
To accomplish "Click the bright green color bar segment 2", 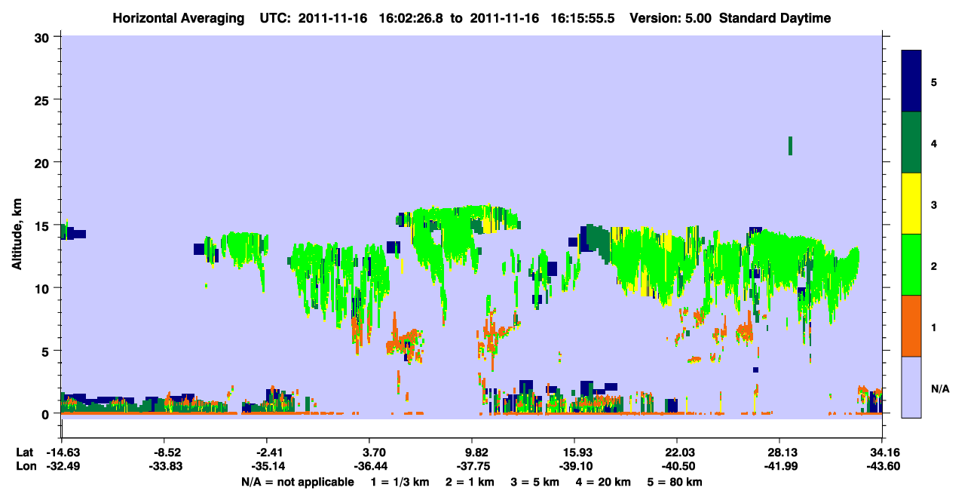I will click(911, 265).
